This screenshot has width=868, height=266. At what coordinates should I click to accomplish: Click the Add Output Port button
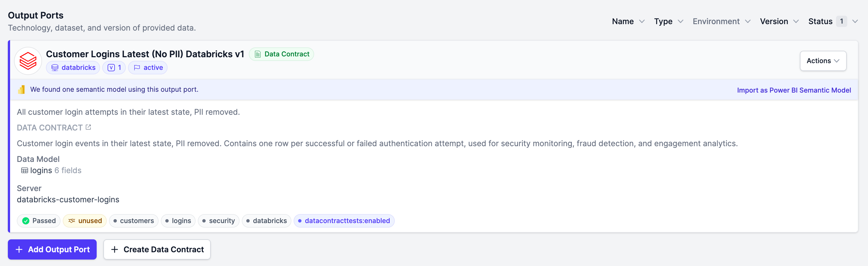tap(52, 249)
